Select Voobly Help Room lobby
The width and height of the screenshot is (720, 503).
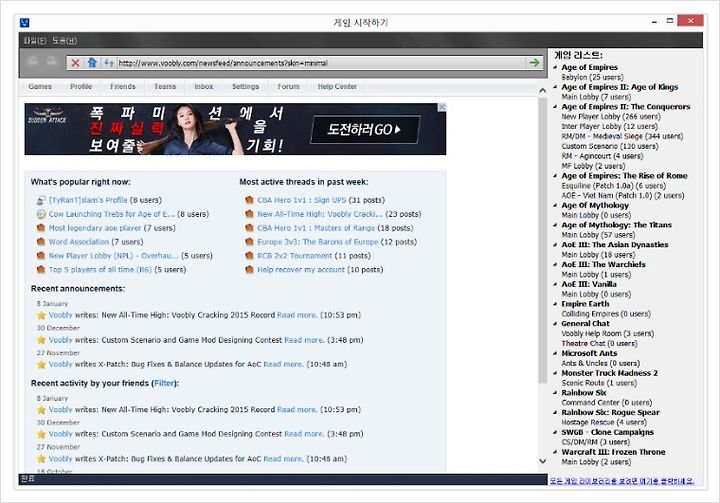(x=608, y=334)
